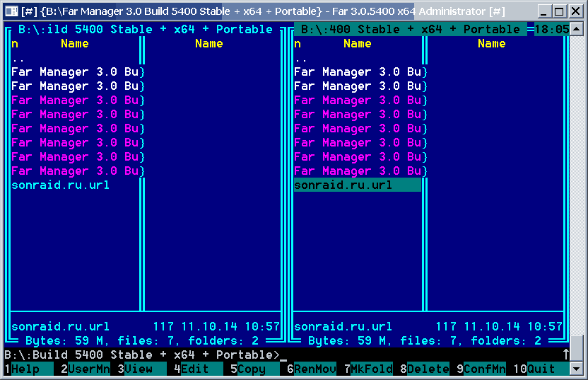Screen dimensions: 588x380
Task: Click the 10 Quit function key
Action: pyautogui.click(x=541, y=369)
